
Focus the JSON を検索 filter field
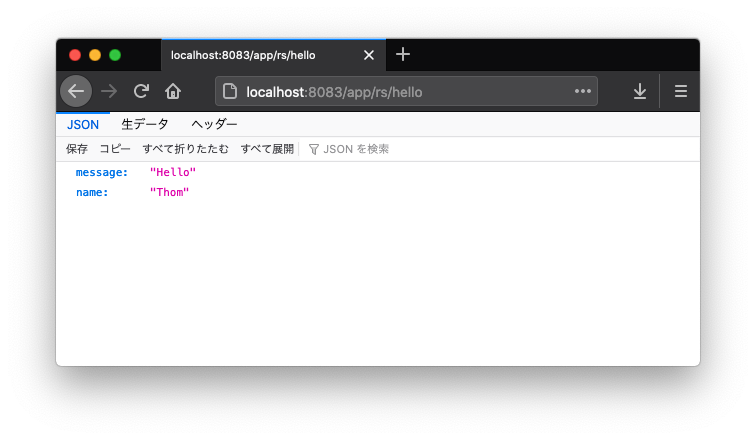[501, 149]
